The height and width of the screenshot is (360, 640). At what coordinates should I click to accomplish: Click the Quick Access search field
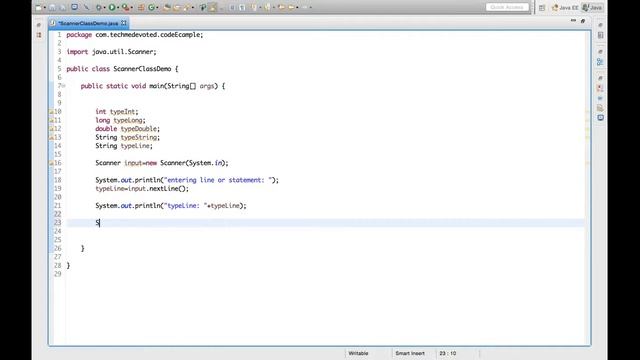pyautogui.click(x=507, y=7)
